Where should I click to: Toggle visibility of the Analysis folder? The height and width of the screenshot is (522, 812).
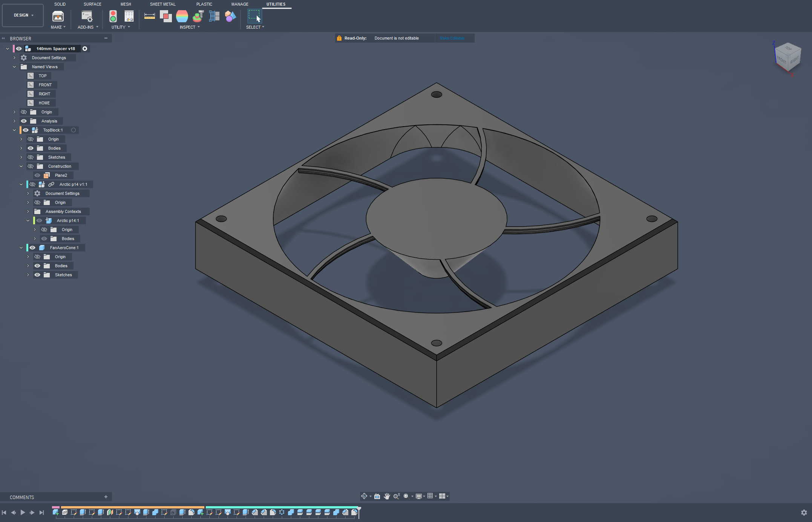(x=24, y=121)
